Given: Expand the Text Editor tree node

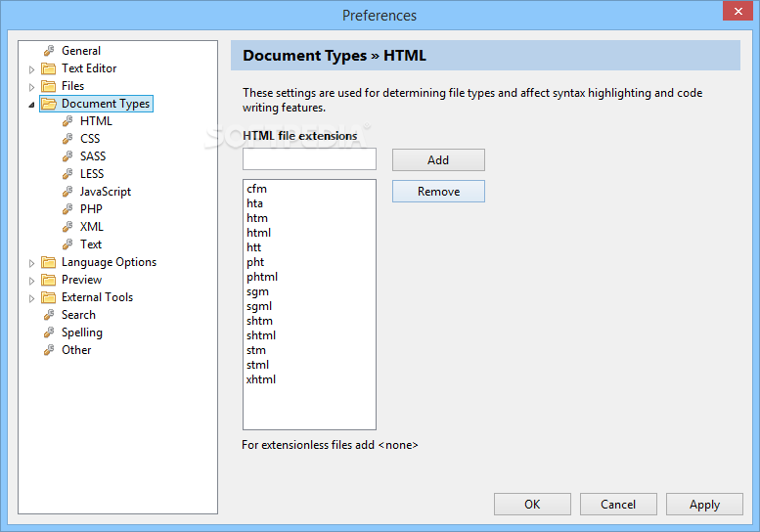Looking at the screenshot, I should point(31,69).
